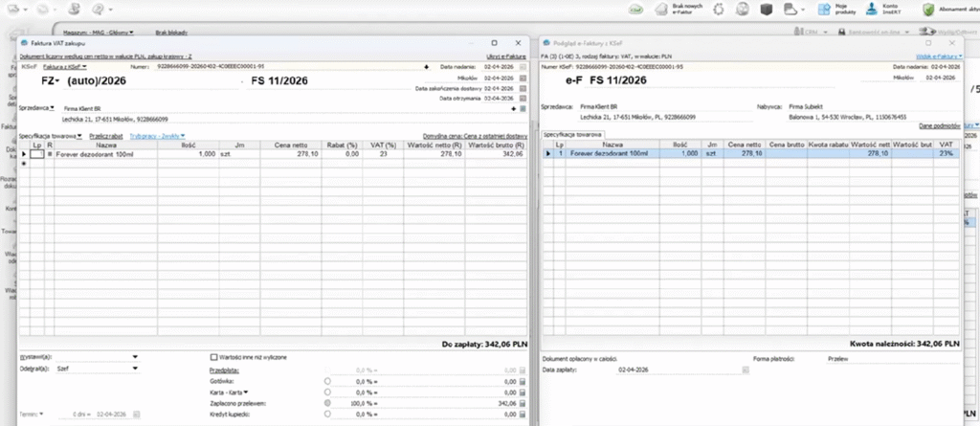This screenshot has height=426, width=980.
Task: Click the Abonament shield icon
Action: (x=928, y=9)
